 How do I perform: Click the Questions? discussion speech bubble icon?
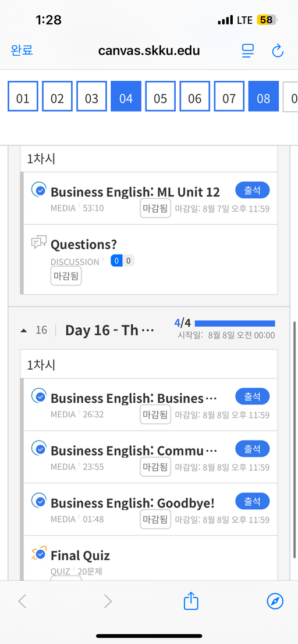coord(38,242)
